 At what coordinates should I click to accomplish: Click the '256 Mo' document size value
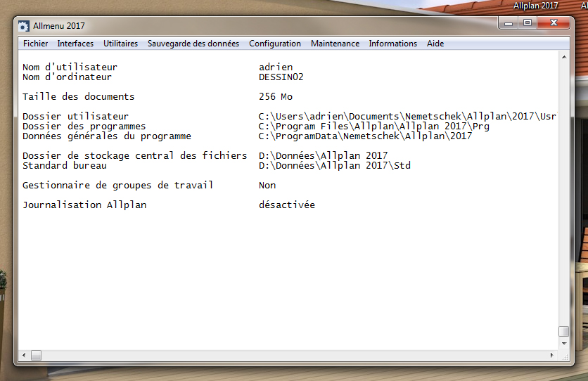276,96
